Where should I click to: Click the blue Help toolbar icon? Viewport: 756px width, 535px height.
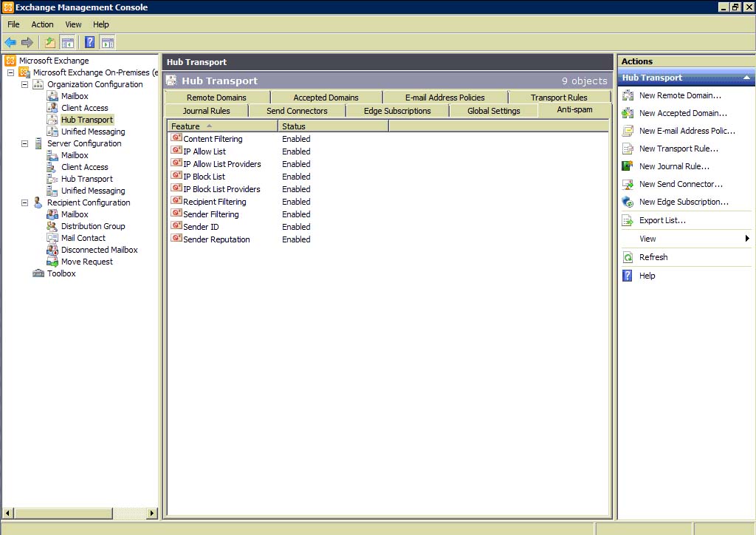pyautogui.click(x=89, y=42)
